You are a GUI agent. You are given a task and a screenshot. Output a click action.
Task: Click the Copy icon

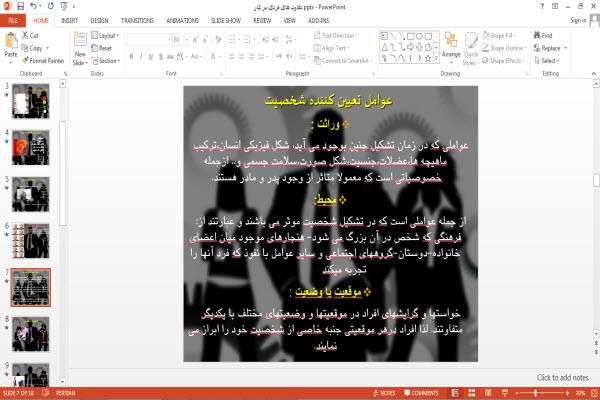(25, 48)
